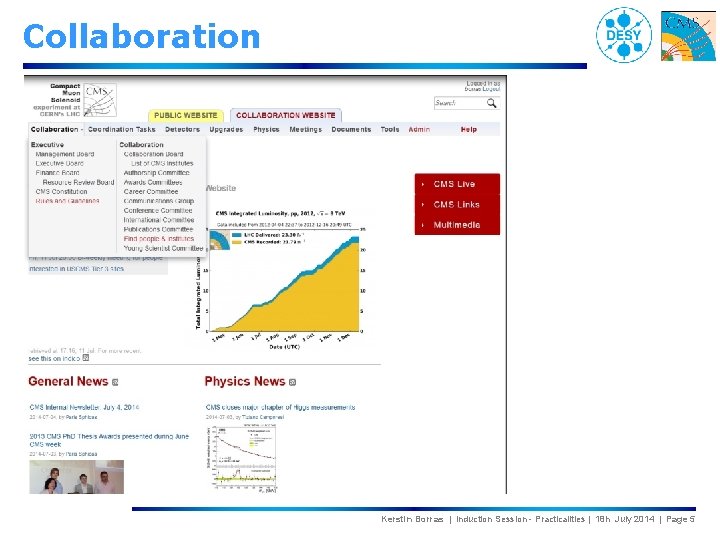
Task: Switch to the PUBLIC WEBSITE tab
Action: coord(186,115)
